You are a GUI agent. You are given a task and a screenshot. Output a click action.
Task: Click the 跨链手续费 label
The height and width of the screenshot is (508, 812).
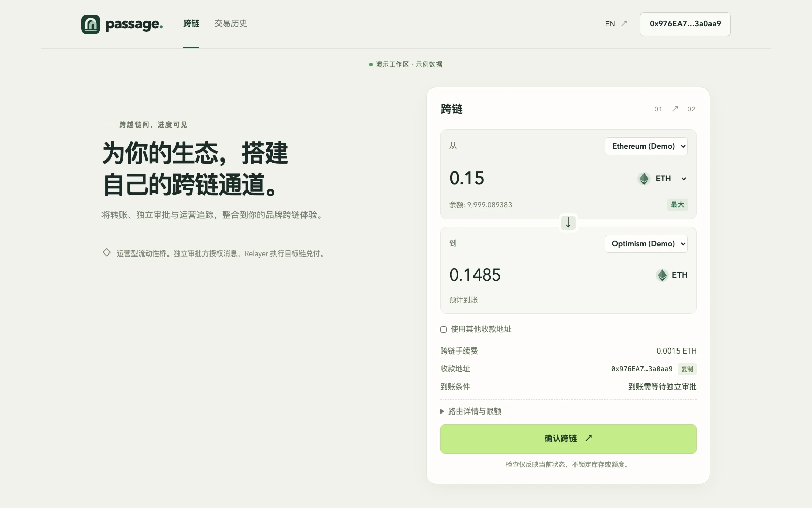click(x=459, y=351)
